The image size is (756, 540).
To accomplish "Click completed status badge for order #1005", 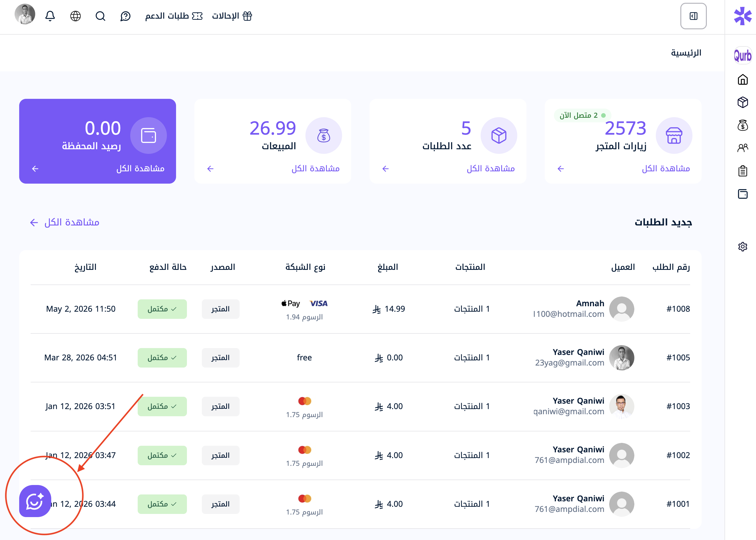I will pos(162,358).
